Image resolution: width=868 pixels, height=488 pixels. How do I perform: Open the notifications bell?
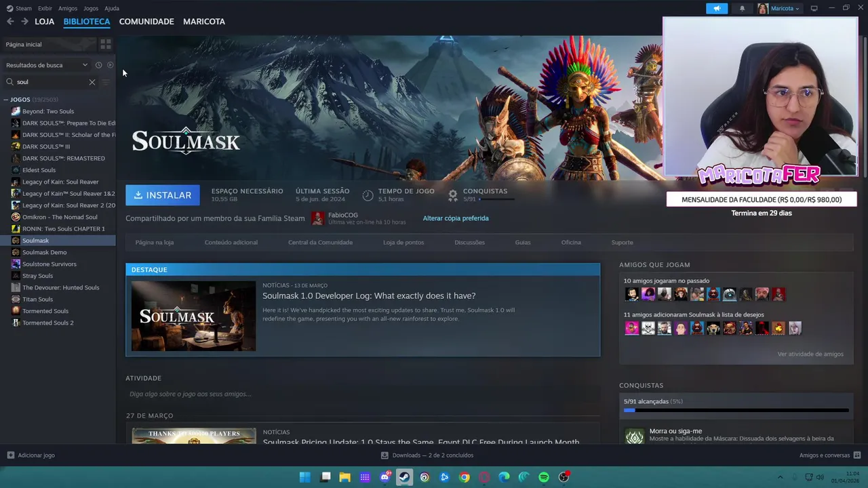pyautogui.click(x=742, y=8)
